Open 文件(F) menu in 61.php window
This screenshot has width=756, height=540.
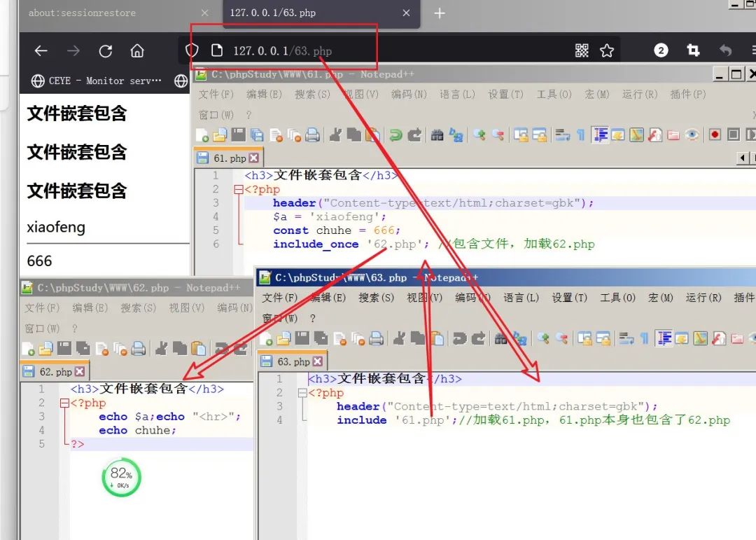coord(216,94)
